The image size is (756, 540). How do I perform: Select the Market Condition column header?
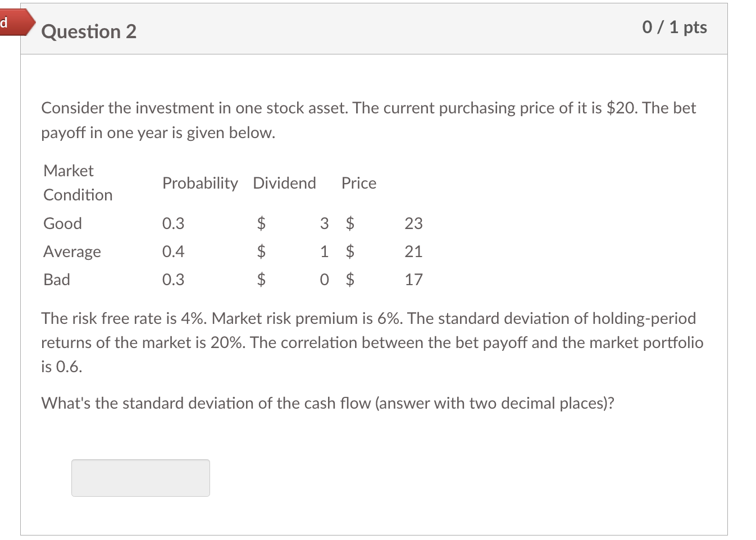pyautogui.click(x=78, y=182)
